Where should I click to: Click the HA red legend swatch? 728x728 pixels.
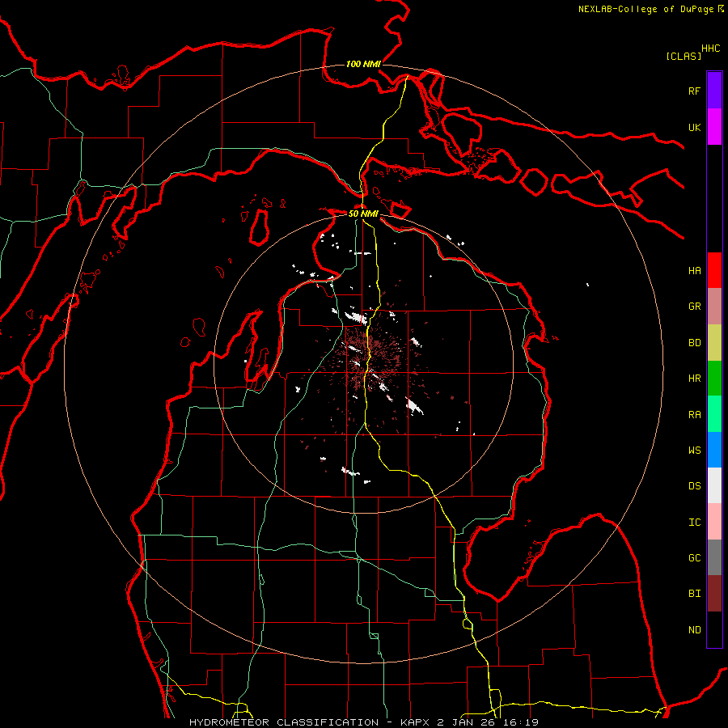(714, 270)
